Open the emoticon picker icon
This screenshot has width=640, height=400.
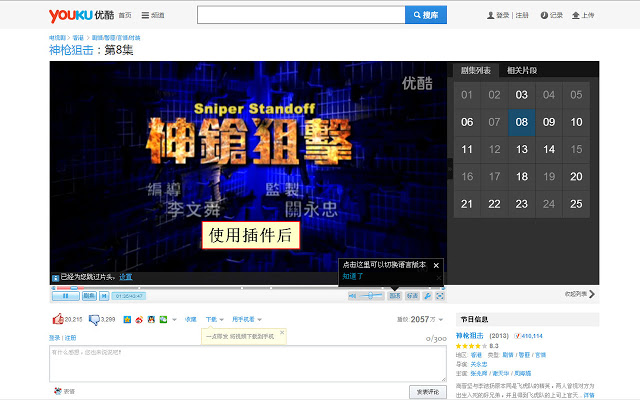click(58, 391)
